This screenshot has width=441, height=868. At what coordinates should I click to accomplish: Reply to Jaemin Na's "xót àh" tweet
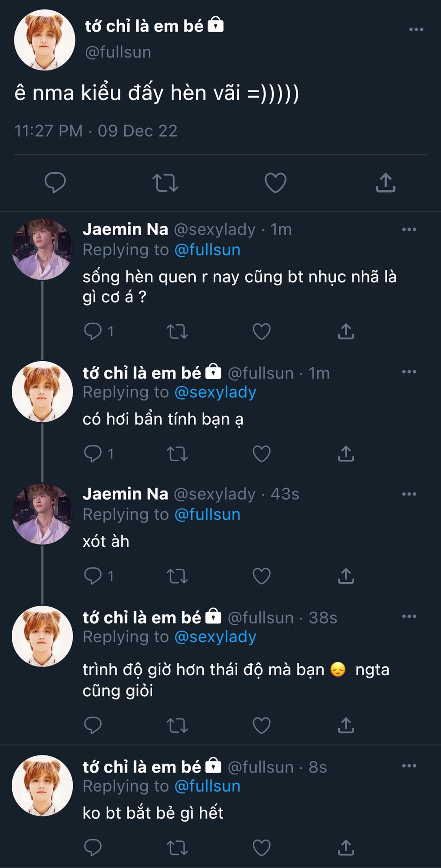93,576
